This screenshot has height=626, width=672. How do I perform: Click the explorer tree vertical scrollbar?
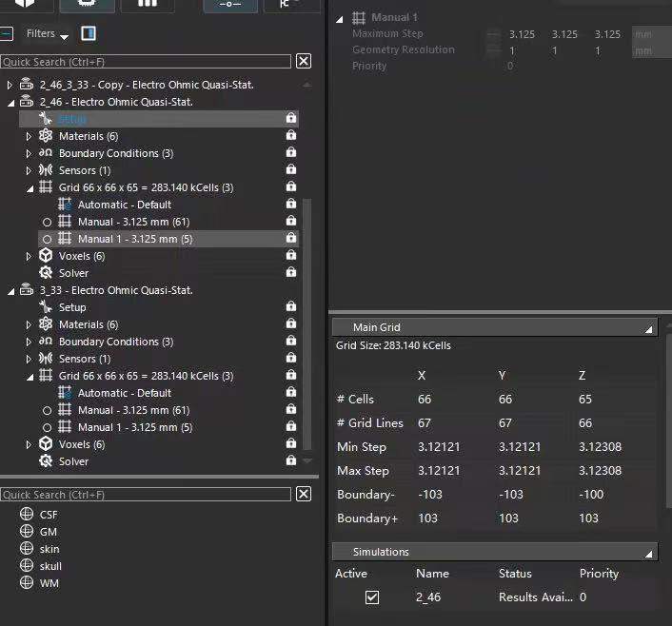pyautogui.click(x=306, y=323)
